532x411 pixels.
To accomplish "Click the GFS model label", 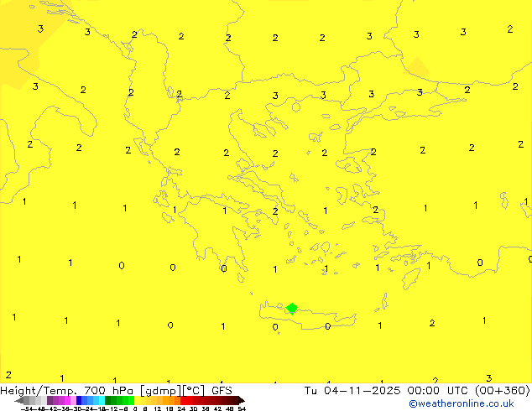I will click(x=222, y=390).
